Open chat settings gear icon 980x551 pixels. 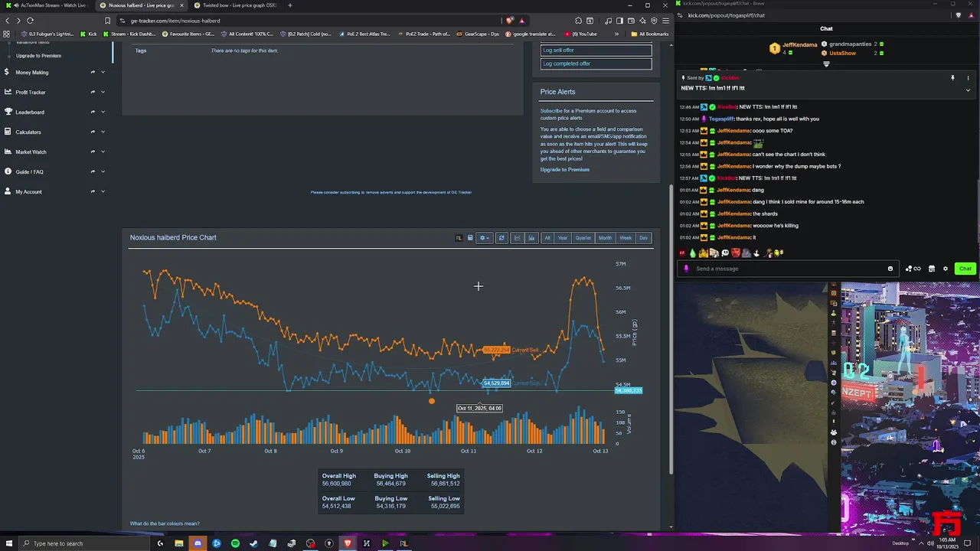point(945,269)
